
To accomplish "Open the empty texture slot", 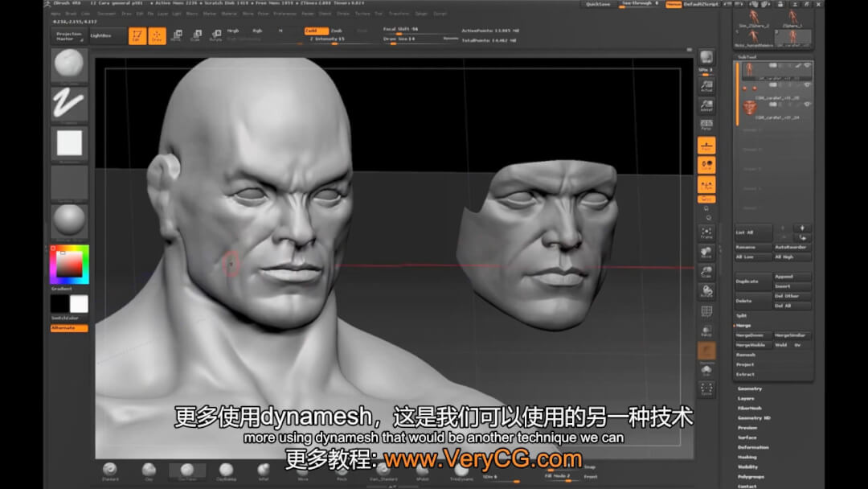I will click(x=69, y=183).
